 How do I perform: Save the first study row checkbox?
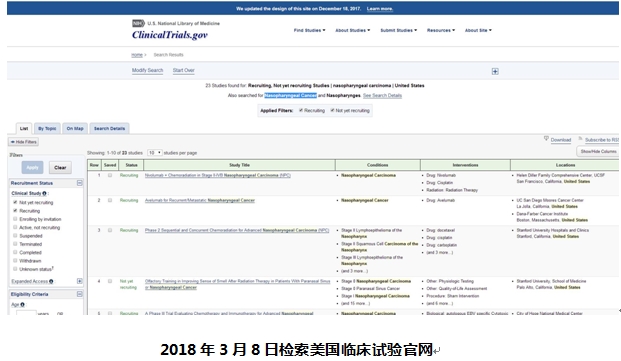click(x=110, y=175)
